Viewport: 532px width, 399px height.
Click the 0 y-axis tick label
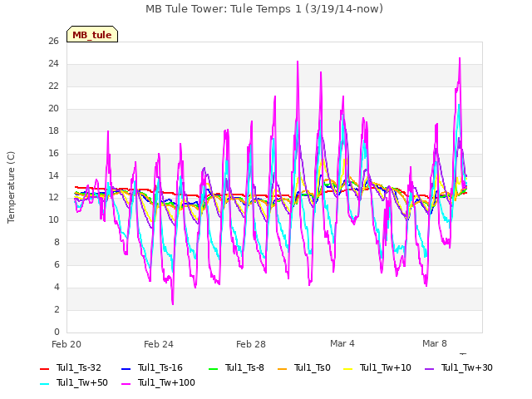coord(57,332)
